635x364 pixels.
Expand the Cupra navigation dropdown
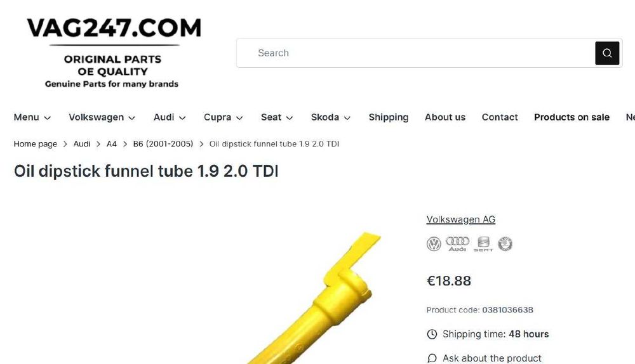[x=223, y=117]
